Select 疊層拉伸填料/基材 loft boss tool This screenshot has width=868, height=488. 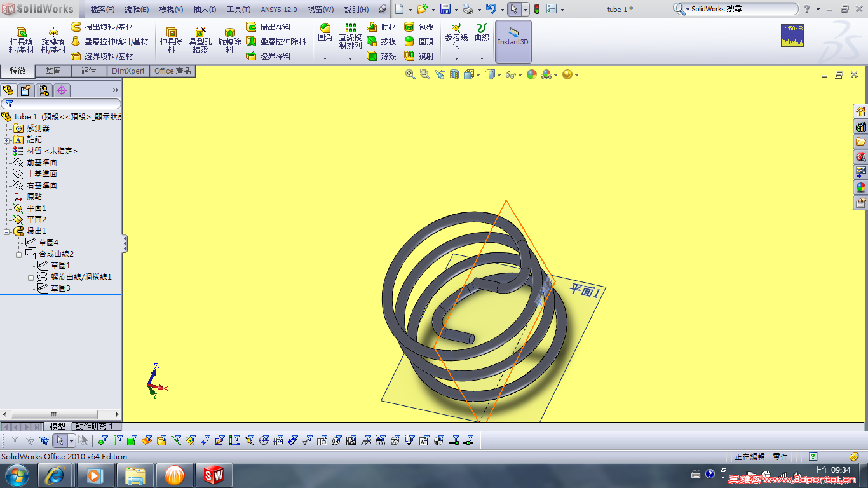(109, 42)
